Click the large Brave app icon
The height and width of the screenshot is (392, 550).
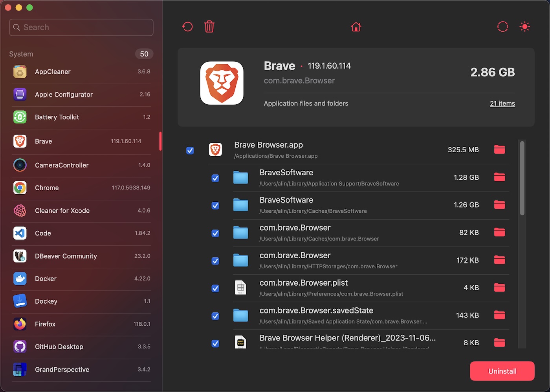point(222,83)
